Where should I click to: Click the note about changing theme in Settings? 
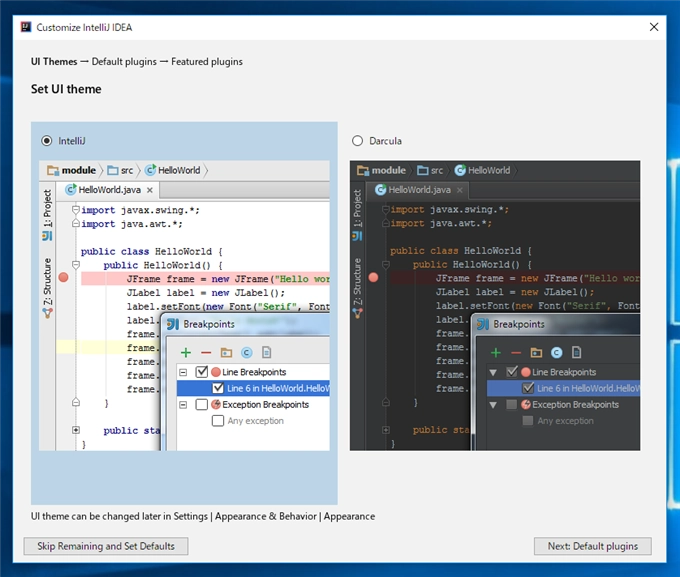point(203,516)
